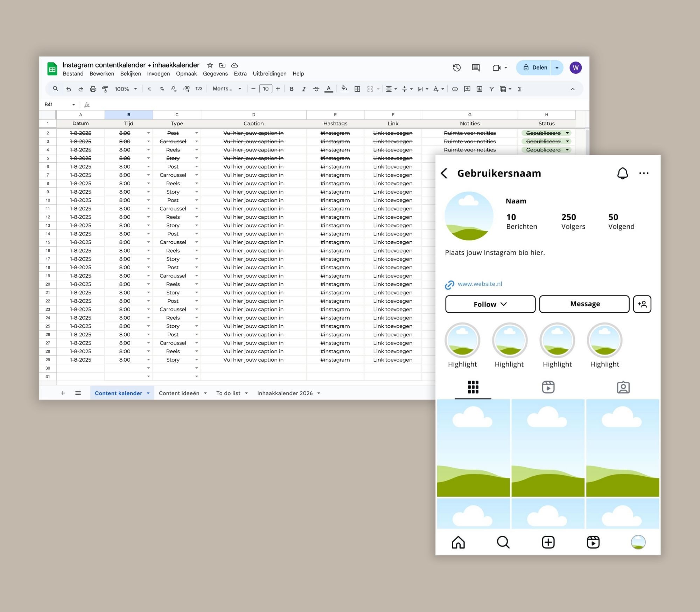The height and width of the screenshot is (612, 700).
Task: Switch to Content ideeën sheet tab
Action: click(x=179, y=393)
